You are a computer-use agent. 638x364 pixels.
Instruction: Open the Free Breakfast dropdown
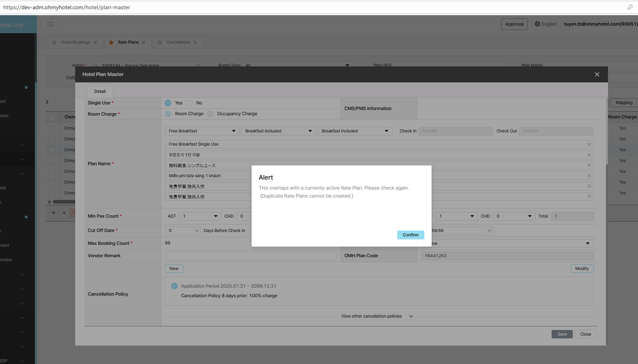[x=202, y=131]
